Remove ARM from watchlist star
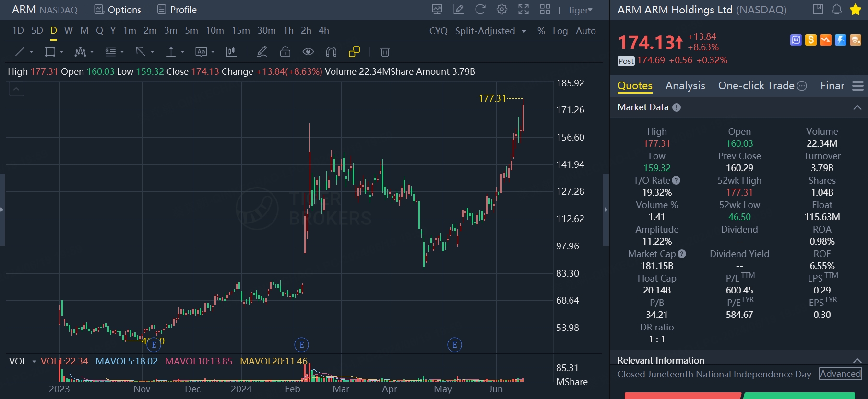 coord(856,9)
